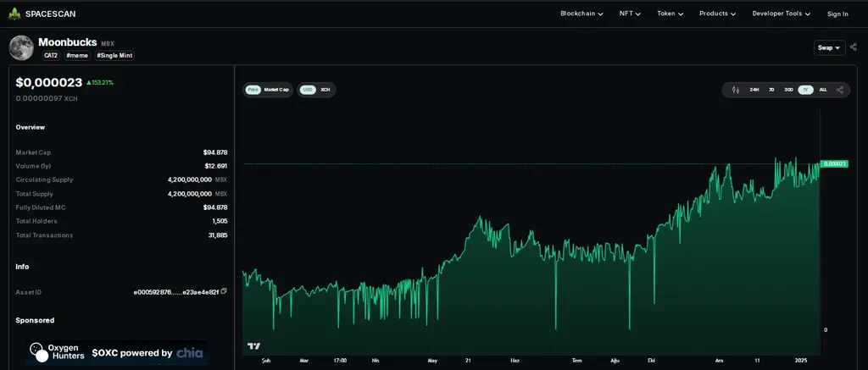Switch chart currency to XCH
The image size is (868, 370).
[x=325, y=90]
